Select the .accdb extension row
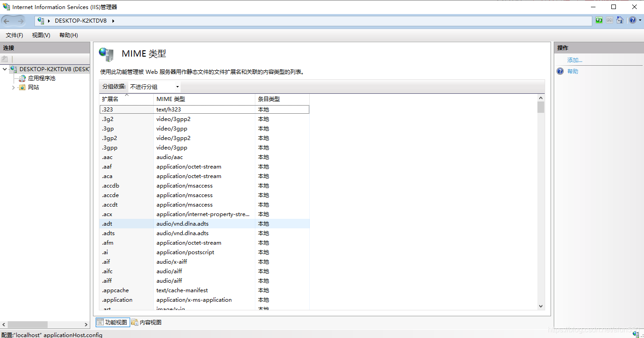Viewport: 644px width, 338px height. point(205,186)
